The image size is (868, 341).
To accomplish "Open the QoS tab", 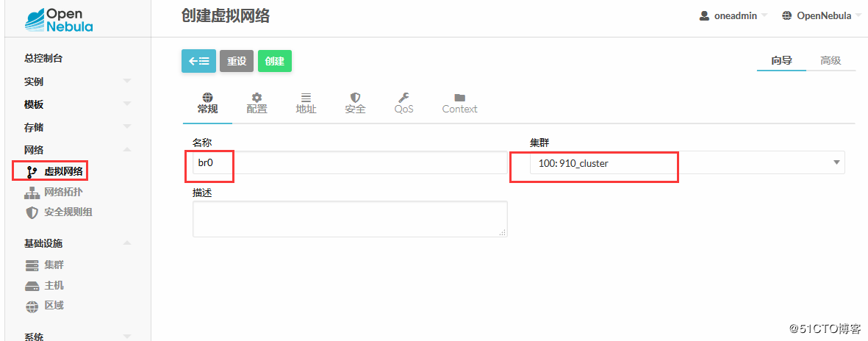I will pos(403,103).
